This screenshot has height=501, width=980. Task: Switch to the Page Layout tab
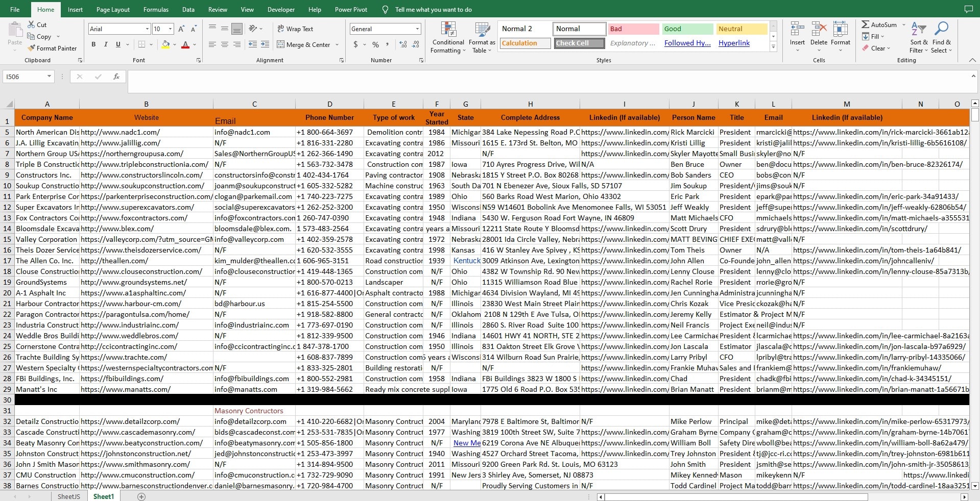pos(113,9)
